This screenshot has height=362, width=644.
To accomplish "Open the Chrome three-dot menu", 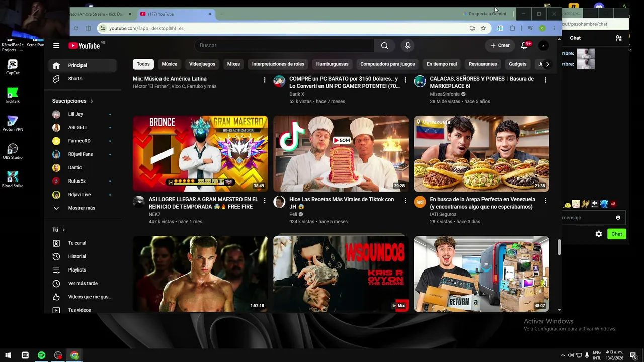I will click(554, 28).
